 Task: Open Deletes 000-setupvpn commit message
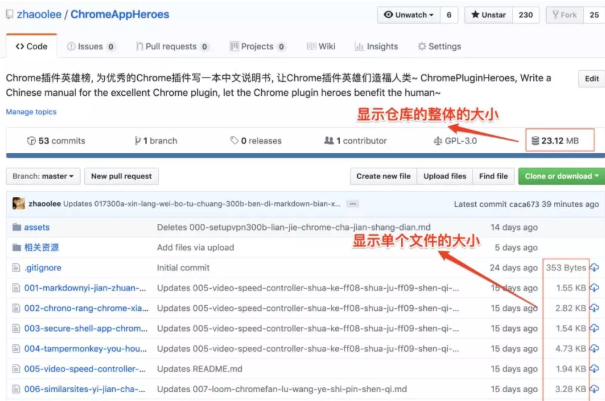[x=294, y=227]
